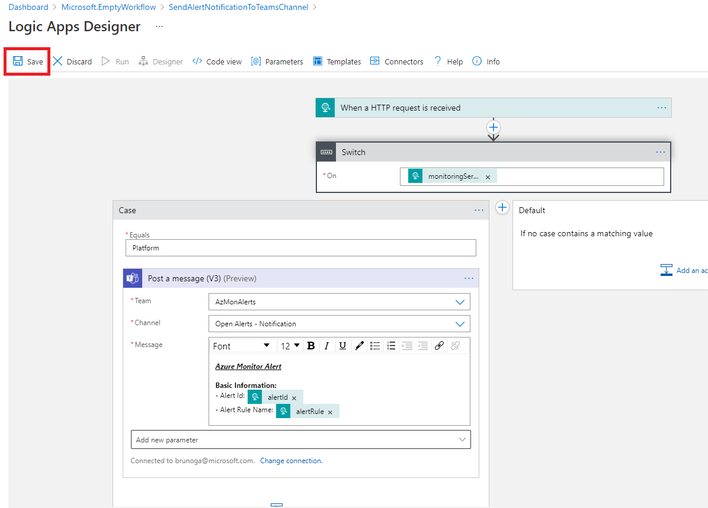Open the Channel dropdown
Image resolution: width=708 pixels, height=508 pixels.
coord(339,324)
